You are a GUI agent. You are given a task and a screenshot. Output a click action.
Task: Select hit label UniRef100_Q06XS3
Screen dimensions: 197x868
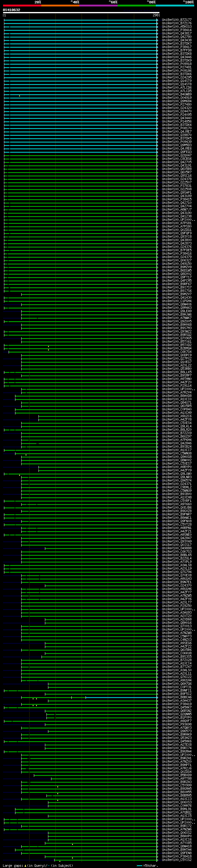click(177, 802)
